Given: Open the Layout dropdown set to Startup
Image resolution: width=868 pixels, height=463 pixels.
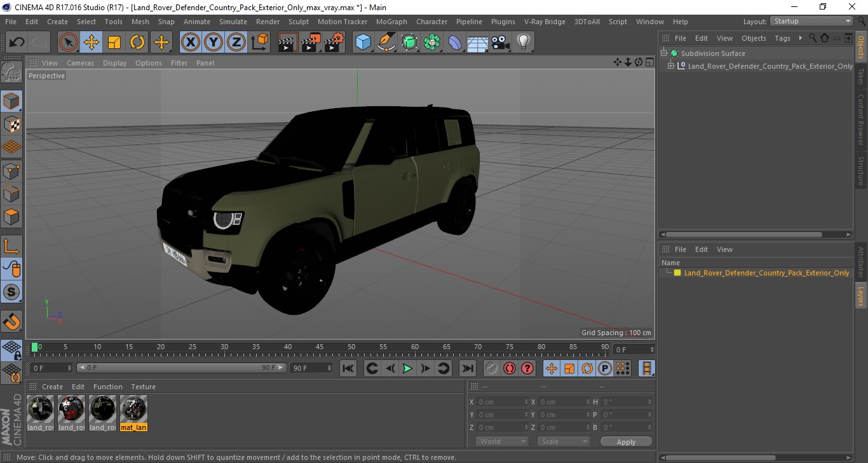Looking at the screenshot, I should coord(811,21).
